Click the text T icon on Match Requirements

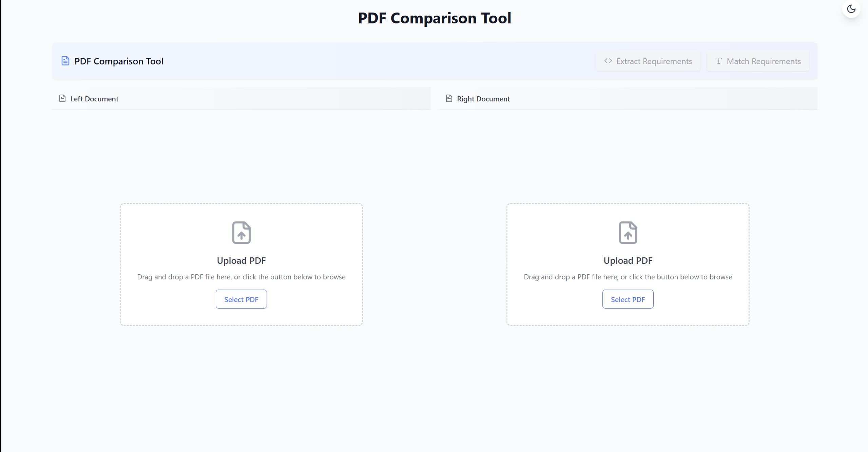click(718, 61)
